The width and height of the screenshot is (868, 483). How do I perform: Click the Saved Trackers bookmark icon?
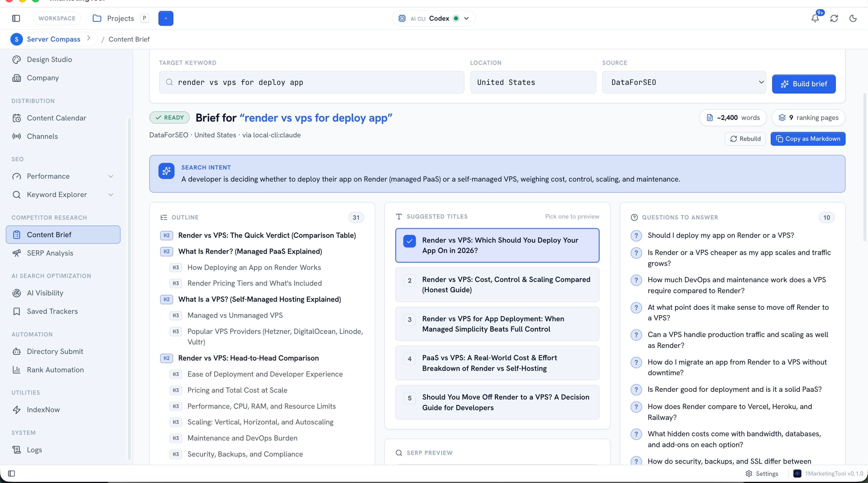17,311
